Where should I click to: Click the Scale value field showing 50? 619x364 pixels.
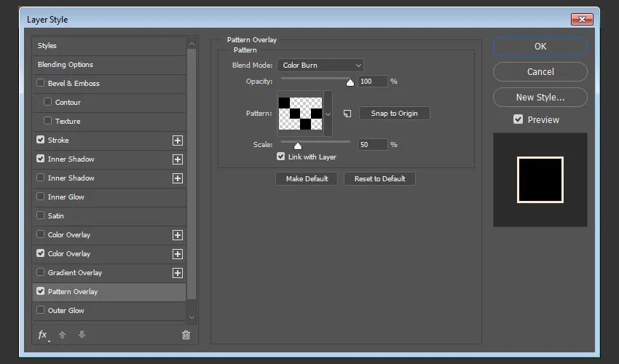click(372, 145)
